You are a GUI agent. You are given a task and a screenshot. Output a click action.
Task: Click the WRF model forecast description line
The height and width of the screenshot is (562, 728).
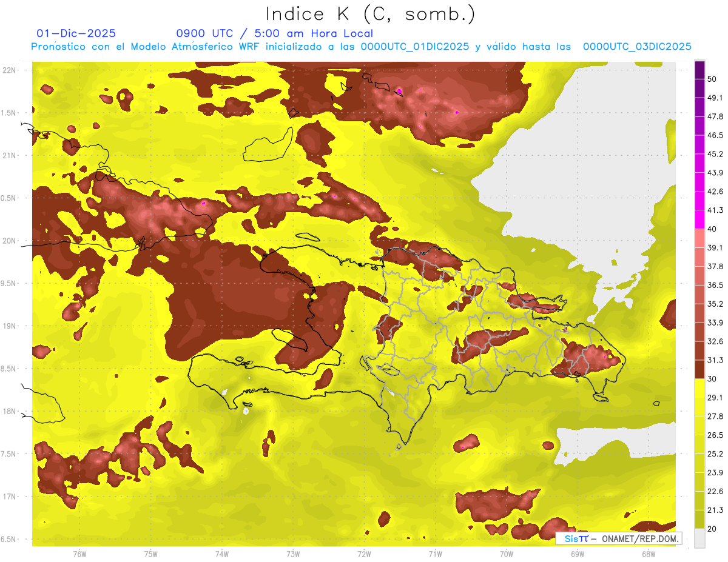361,47
